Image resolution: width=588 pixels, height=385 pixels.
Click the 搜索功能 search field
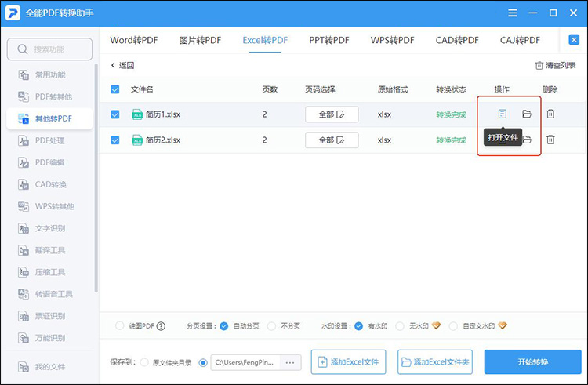click(49, 49)
